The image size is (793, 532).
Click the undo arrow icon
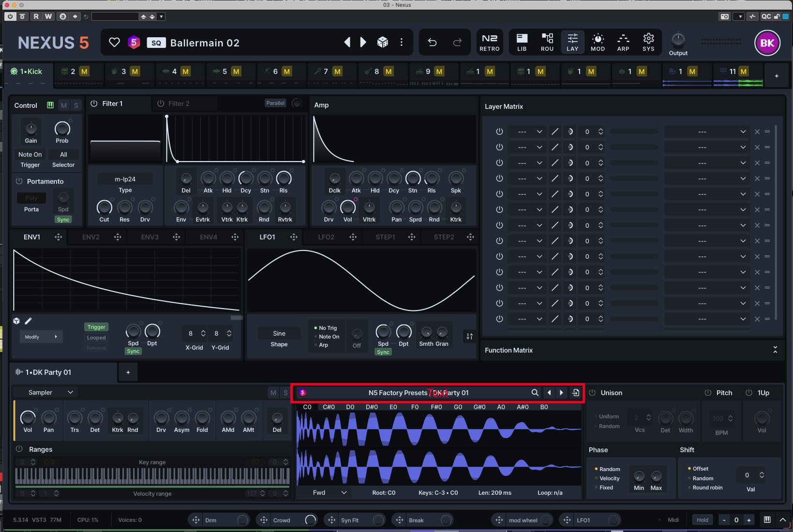click(432, 43)
